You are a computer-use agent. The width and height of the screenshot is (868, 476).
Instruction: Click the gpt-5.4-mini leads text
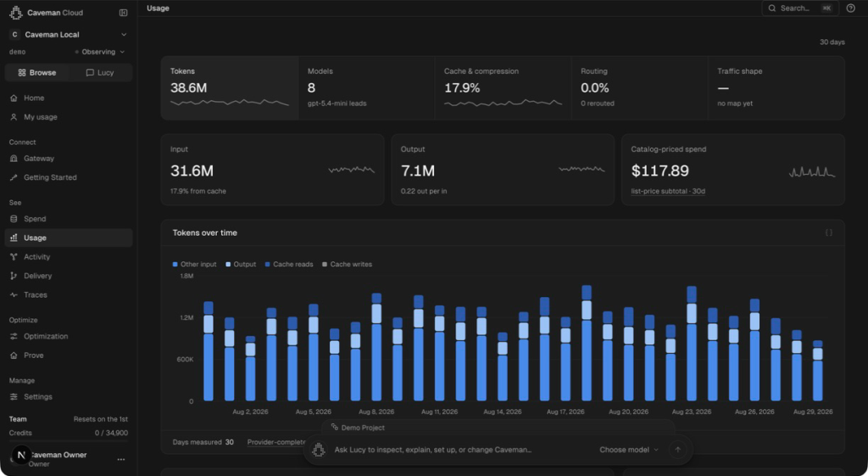coord(337,103)
